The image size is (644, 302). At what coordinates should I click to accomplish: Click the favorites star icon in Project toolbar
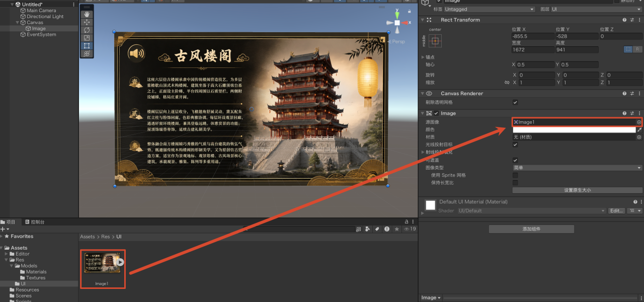(396, 229)
